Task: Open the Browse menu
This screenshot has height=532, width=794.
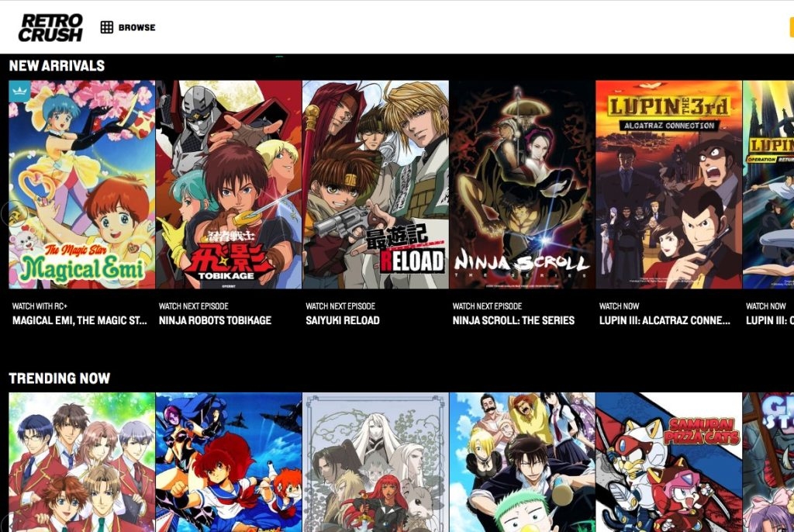Action: pos(128,27)
